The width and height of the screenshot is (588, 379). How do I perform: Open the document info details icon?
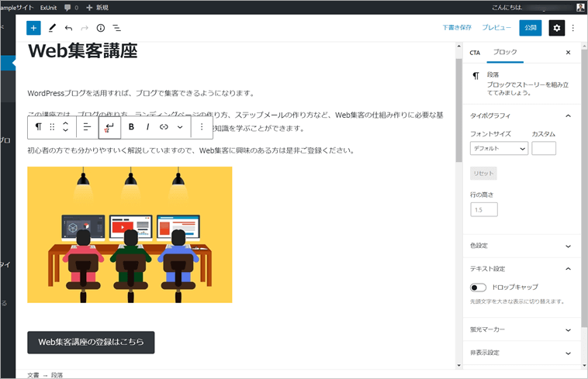coord(101,28)
